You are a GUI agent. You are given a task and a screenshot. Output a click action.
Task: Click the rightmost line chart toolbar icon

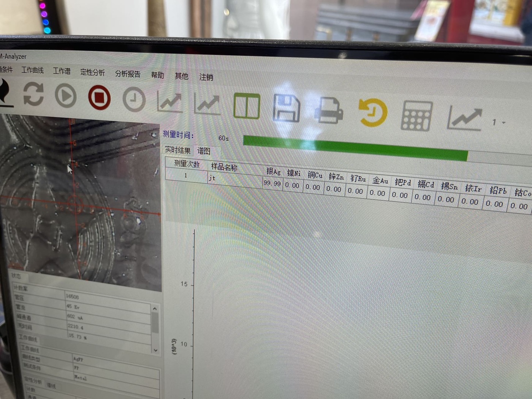tap(465, 118)
